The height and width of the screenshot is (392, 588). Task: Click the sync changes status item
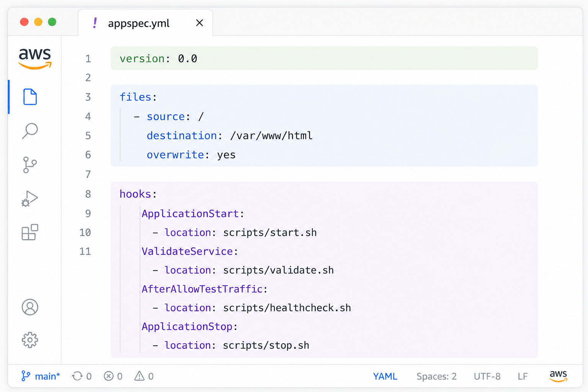(x=82, y=376)
